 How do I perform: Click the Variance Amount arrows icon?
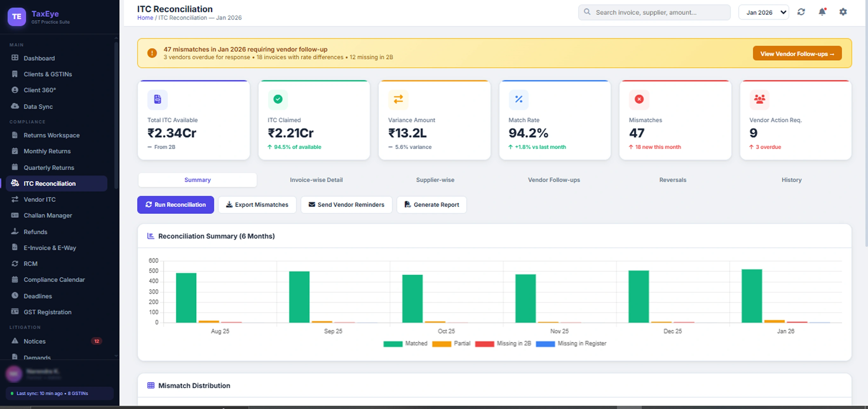coord(398,99)
